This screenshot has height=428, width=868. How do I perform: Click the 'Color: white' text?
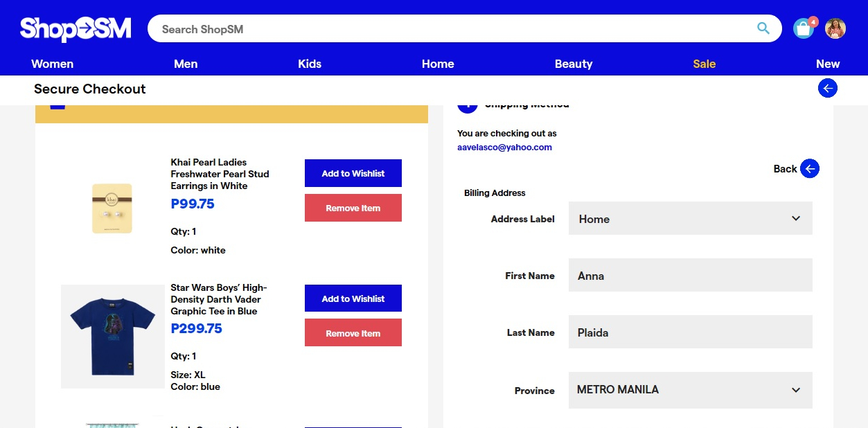point(198,250)
